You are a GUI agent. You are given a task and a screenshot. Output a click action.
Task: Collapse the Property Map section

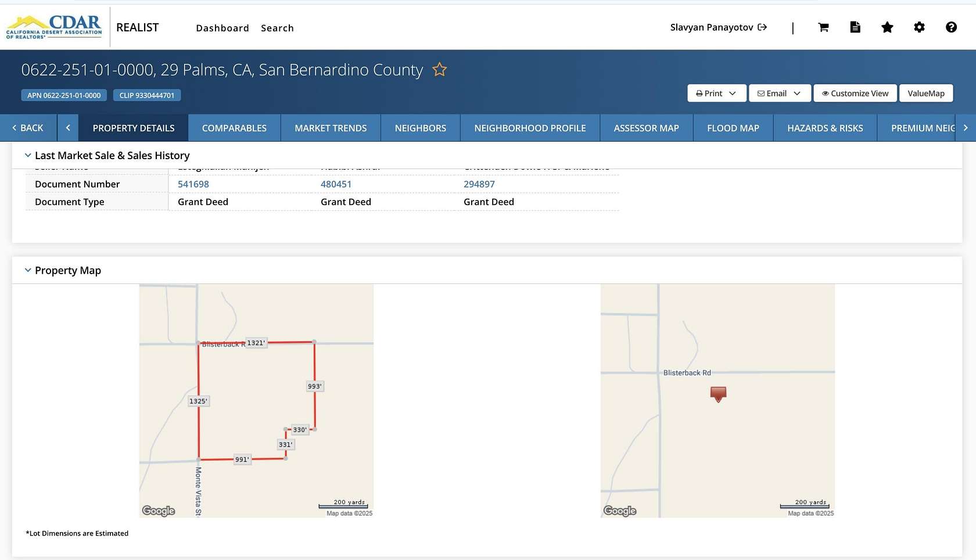tap(28, 270)
